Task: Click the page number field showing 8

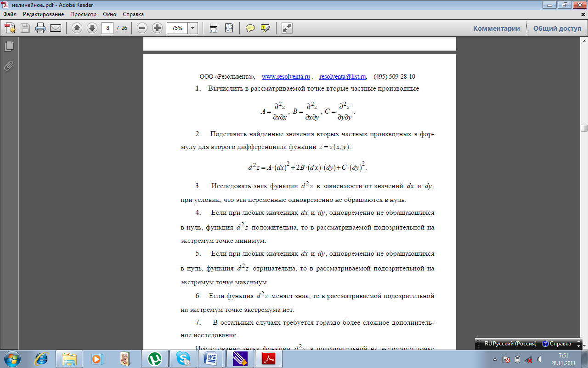Action: (107, 28)
